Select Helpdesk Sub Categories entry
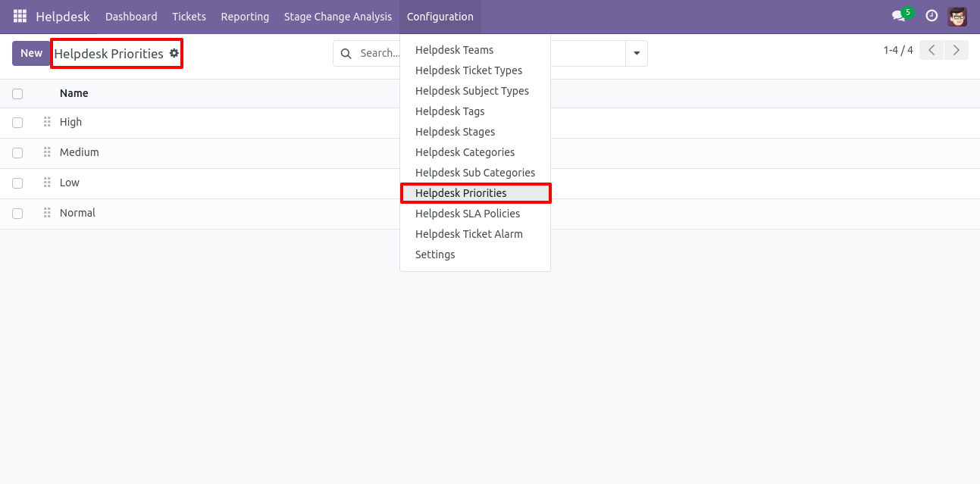980x484 pixels. click(x=475, y=173)
